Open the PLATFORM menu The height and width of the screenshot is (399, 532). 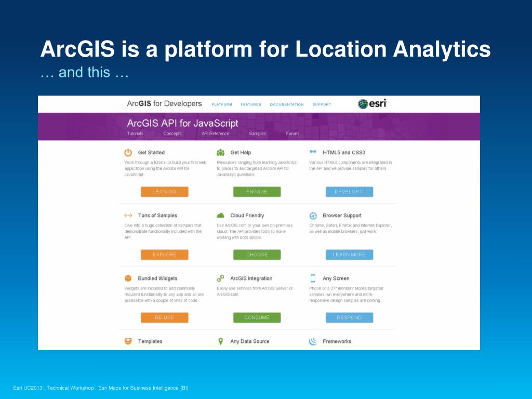222,104
